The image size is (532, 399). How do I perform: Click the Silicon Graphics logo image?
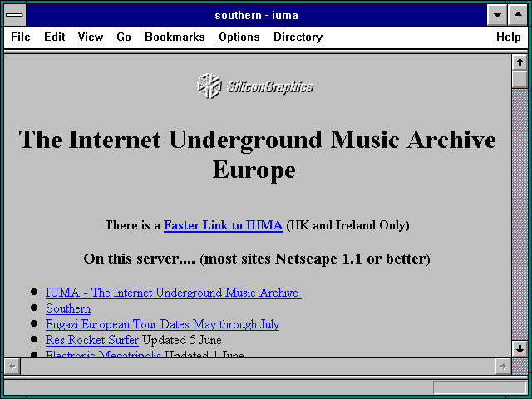tap(255, 86)
